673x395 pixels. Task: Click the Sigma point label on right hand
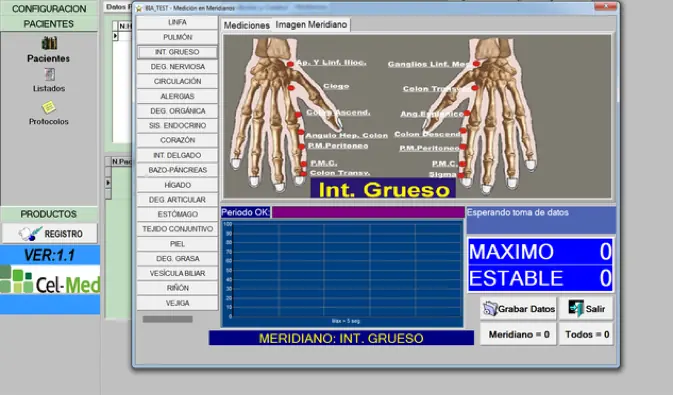click(443, 174)
